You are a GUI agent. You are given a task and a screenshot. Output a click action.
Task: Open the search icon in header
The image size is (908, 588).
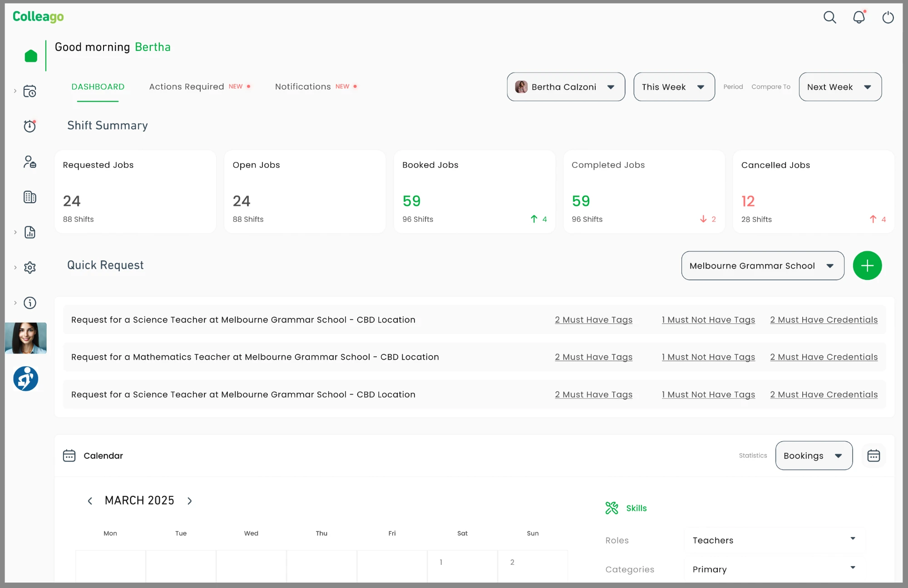829,17
